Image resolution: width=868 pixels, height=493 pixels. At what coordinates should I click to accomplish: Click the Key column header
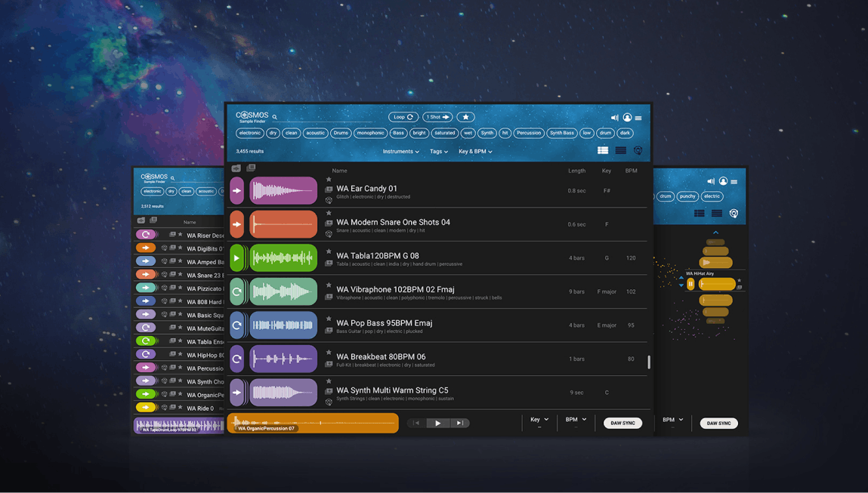point(607,171)
